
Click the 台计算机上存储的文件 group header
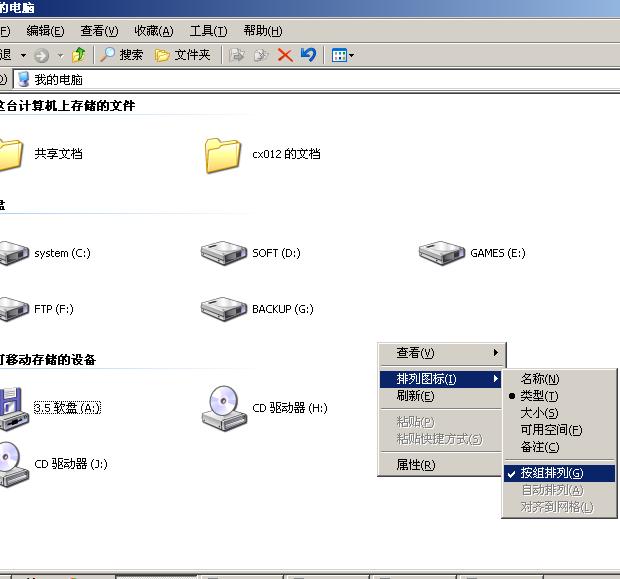pos(68,106)
